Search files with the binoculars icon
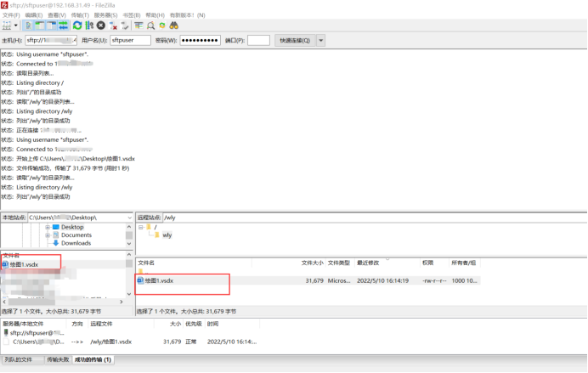This screenshot has width=588, height=373. (173, 25)
